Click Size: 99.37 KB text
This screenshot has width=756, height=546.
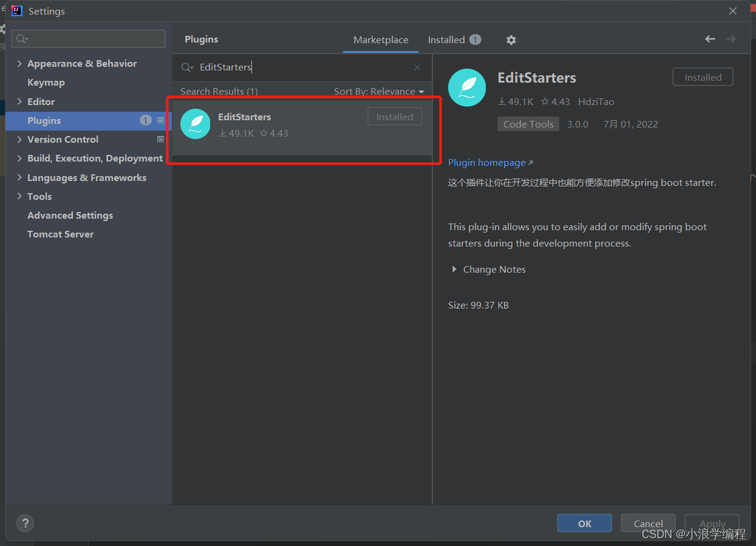pyautogui.click(x=478, y=305)
